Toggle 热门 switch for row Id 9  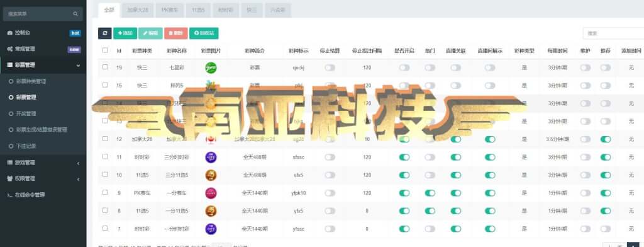pos(430,193)
